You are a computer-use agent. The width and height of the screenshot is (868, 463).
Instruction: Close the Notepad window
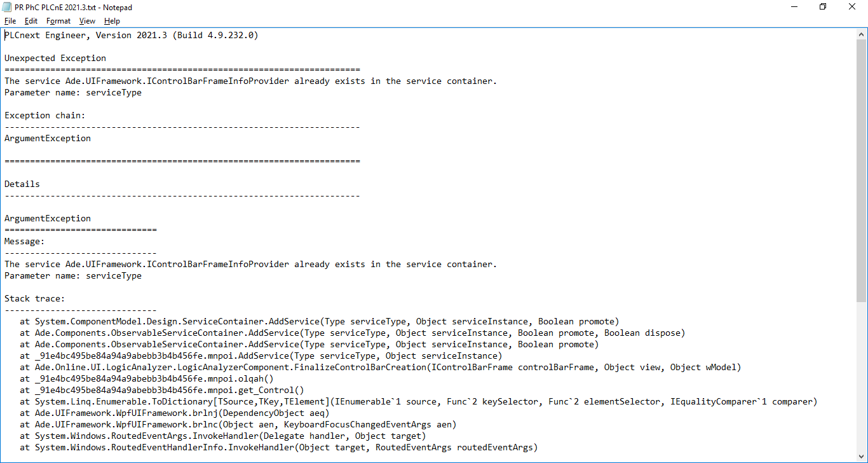[x=852, y=7]
